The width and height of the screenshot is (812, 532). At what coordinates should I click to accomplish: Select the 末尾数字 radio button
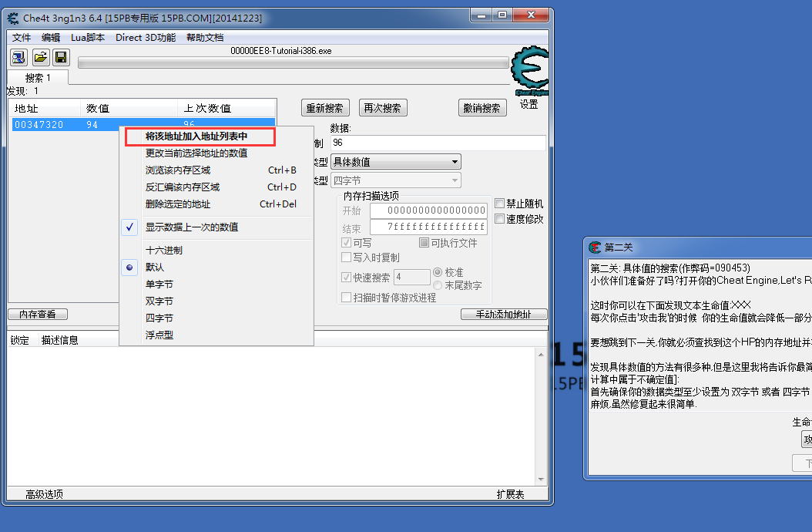pyautogui.click(x=438, y=285)
